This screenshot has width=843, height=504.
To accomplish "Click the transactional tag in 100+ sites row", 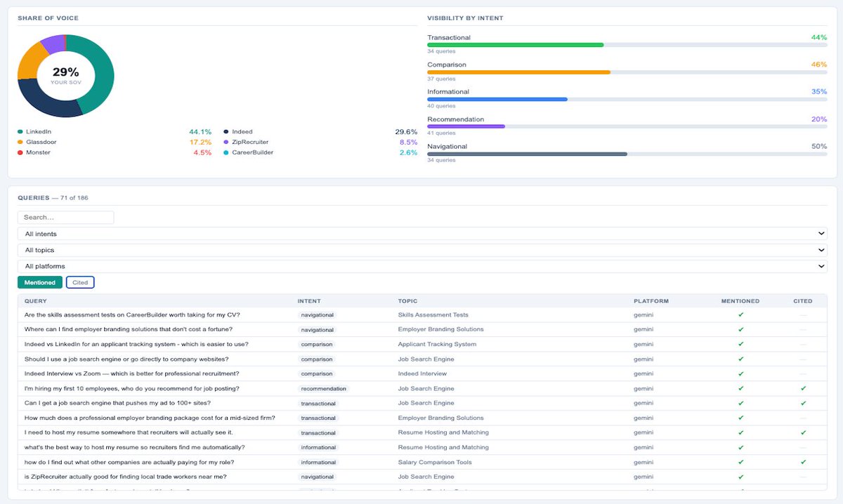I will point(318,404).
